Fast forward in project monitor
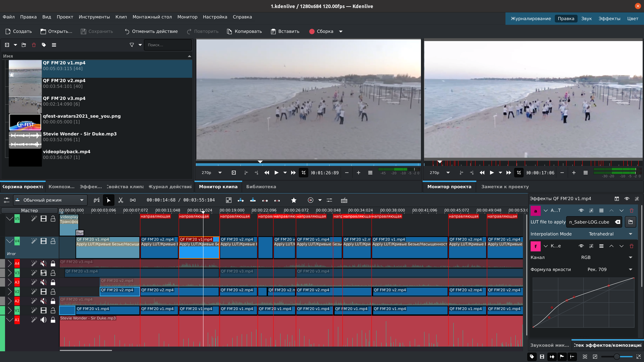 point(508,173)
